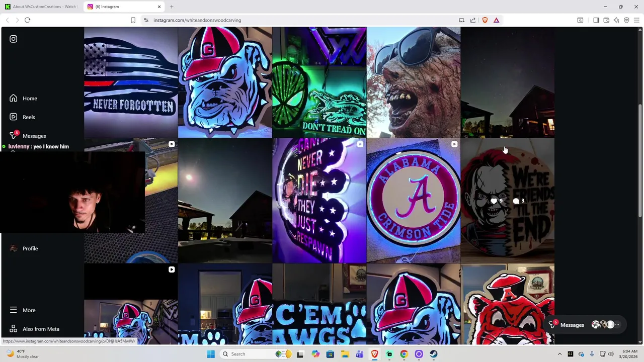Image resolution: width=644 pixels, height=362 pixels.
Task: Close the Instagram browser tab
Action: tap(159, 7)
